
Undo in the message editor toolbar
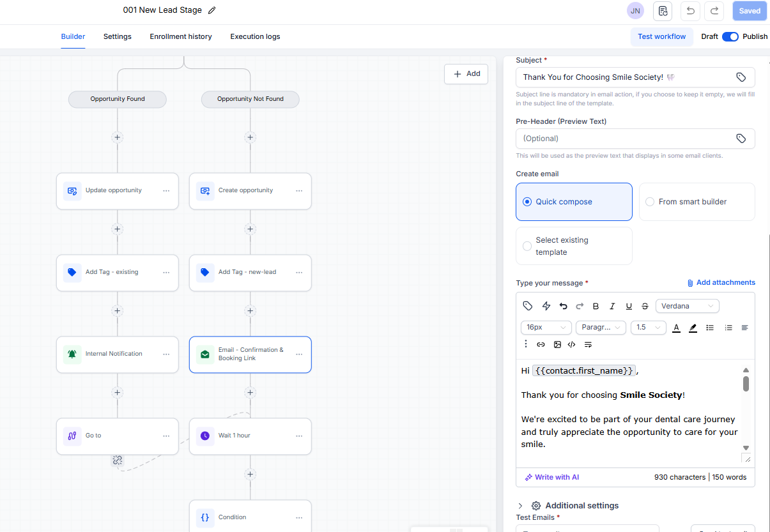point(563,306)
